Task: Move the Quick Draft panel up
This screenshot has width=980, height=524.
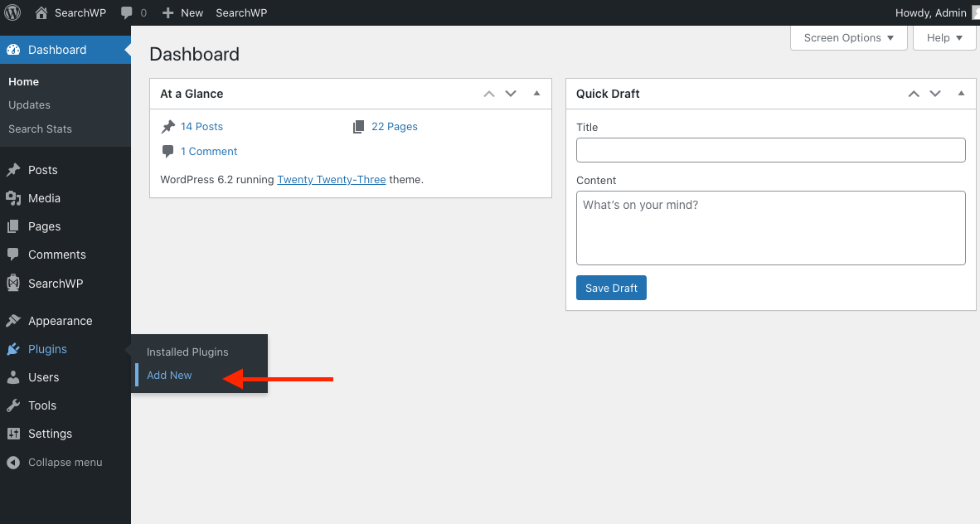Action: 914,94
